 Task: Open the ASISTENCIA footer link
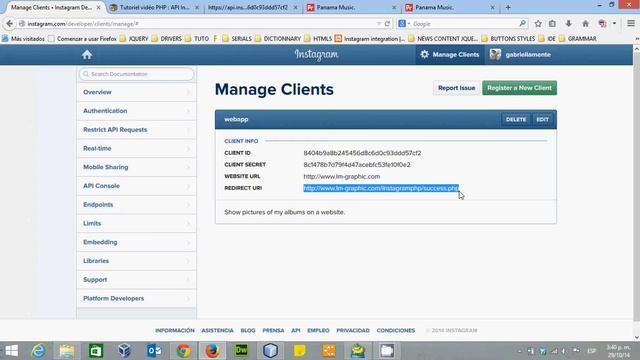tap(217, 331)
